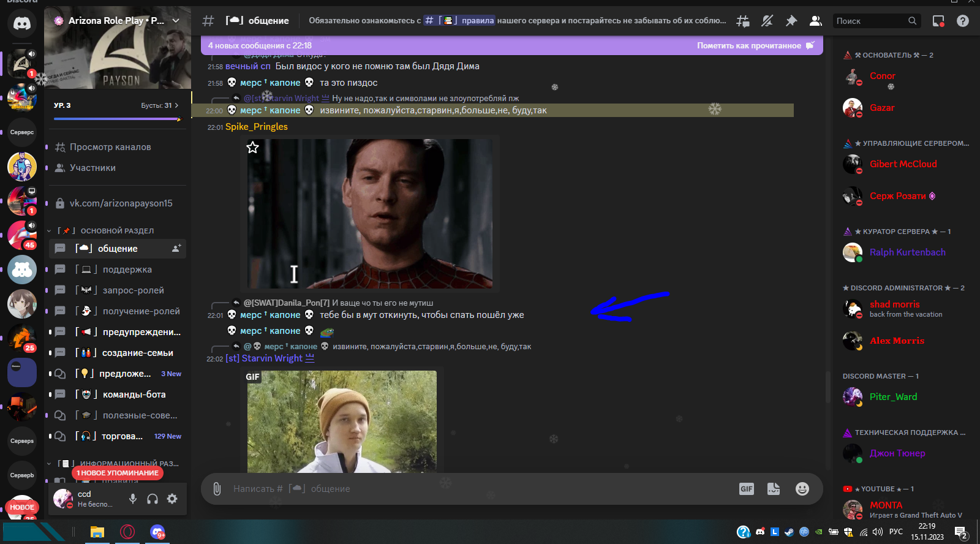Jump to 4 новых сообщения bar
The image size is (980, 544).
(x=259, y=46)
